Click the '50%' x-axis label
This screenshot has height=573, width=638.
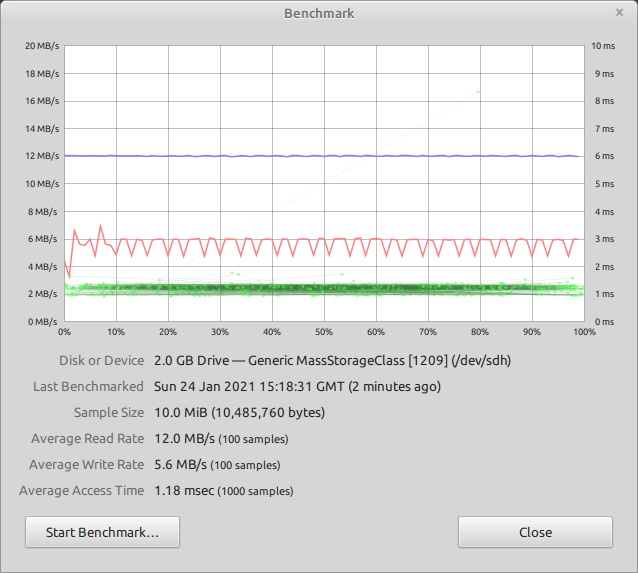click(x=324, y=332)
